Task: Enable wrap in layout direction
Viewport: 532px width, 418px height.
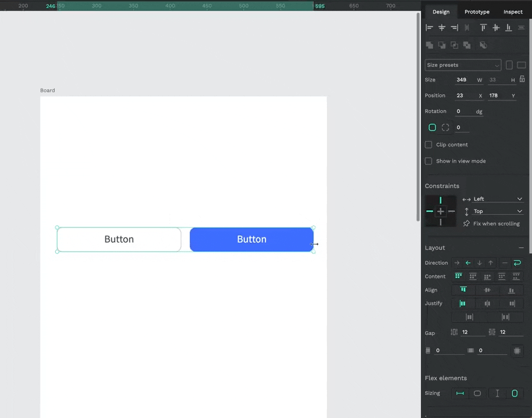Action: (517, 263)
